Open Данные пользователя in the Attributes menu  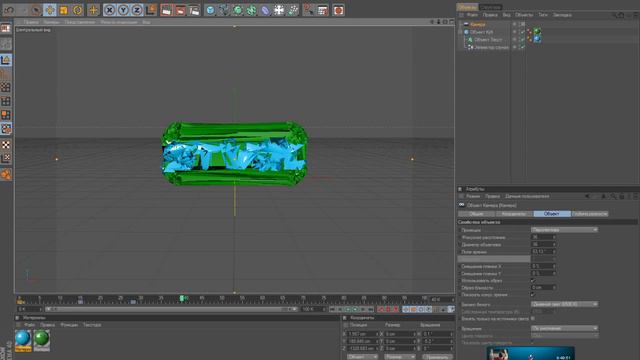[527, 196]
